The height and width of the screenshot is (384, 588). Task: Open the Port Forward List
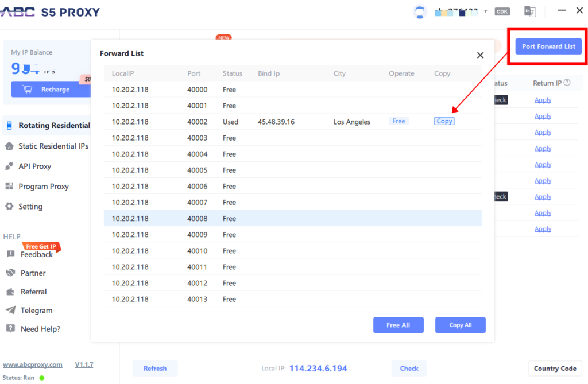tap(548, 46)
